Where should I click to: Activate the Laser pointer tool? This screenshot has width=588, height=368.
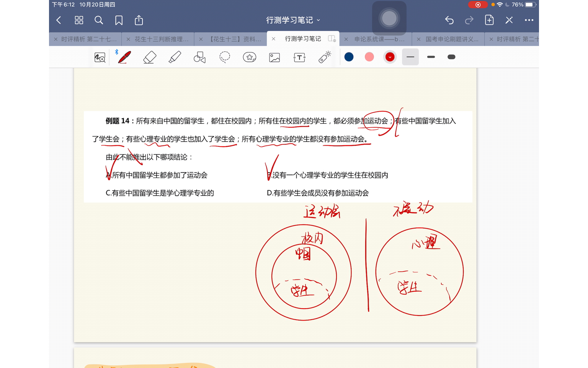click(x=324, y=57)
